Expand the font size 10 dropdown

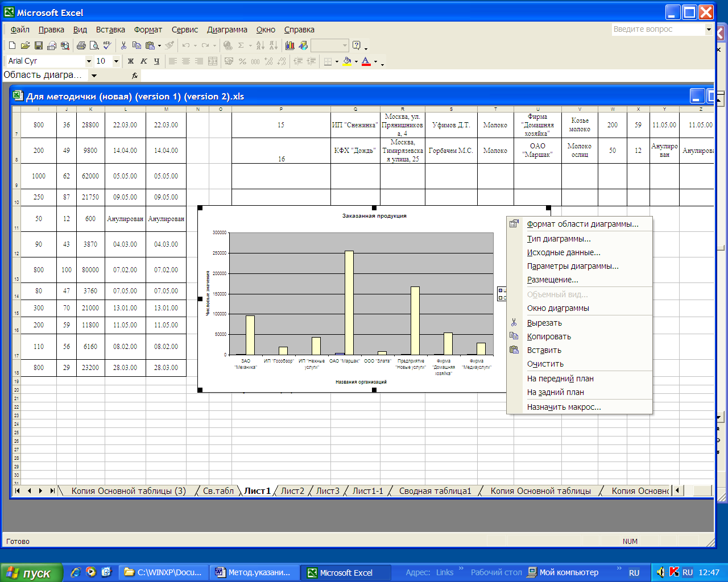pos(116,61)
